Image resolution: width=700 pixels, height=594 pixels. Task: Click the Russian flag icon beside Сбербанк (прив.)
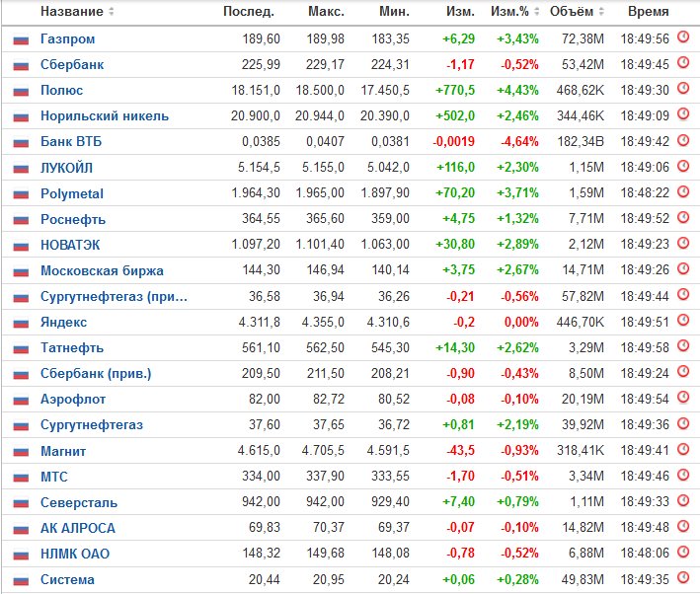[21, 374]
